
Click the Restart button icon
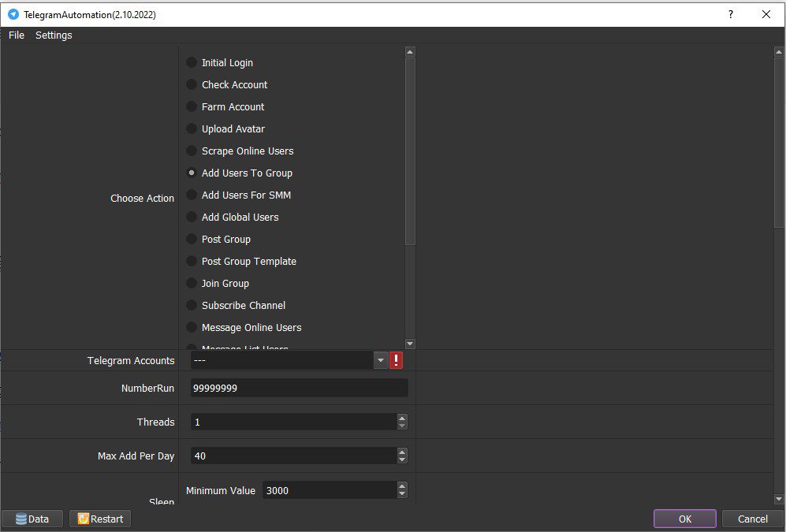[x=84, y=519]
